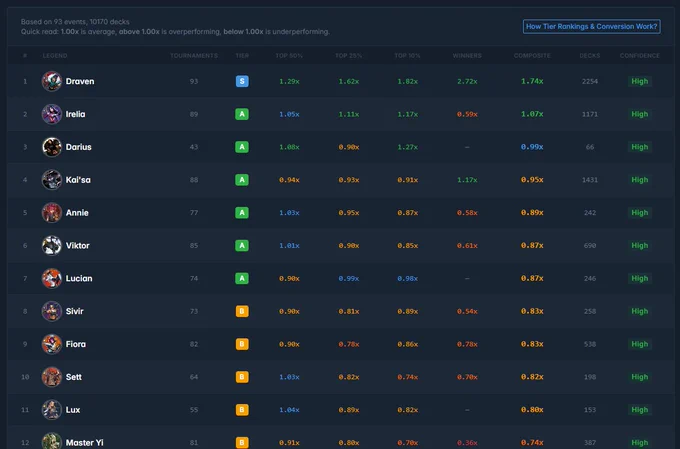
Task: Sort by the Winners column header
Action: coord(467,56)
